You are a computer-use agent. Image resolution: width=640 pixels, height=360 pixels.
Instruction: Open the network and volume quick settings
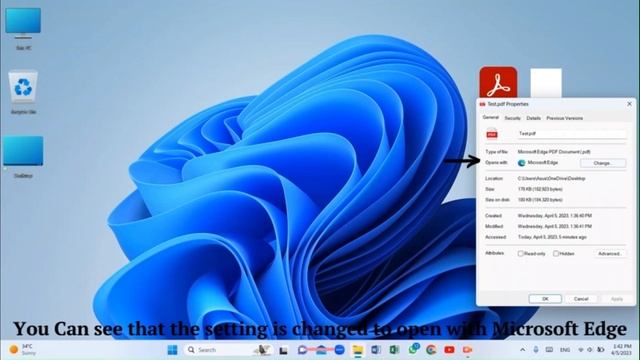coord(590,350)
